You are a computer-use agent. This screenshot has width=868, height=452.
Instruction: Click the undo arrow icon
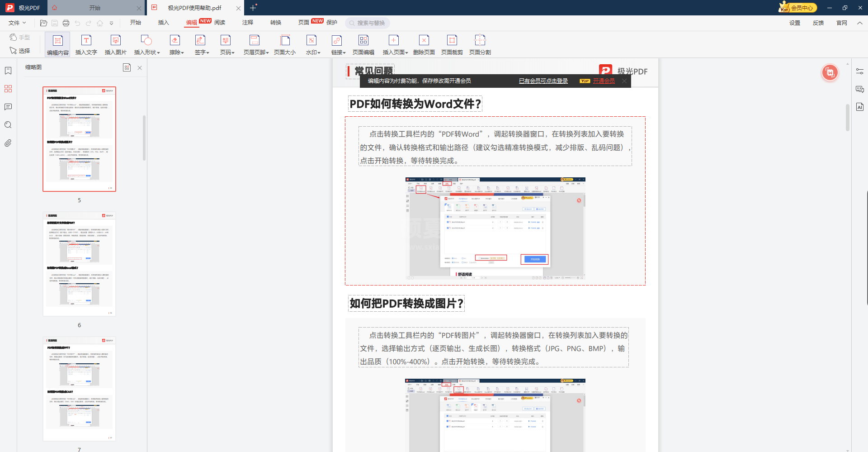[x=77, y=23]
